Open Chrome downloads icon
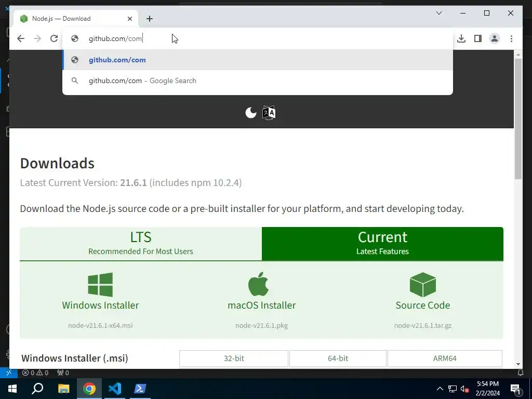532x399 pixels. tap(461, 38)
